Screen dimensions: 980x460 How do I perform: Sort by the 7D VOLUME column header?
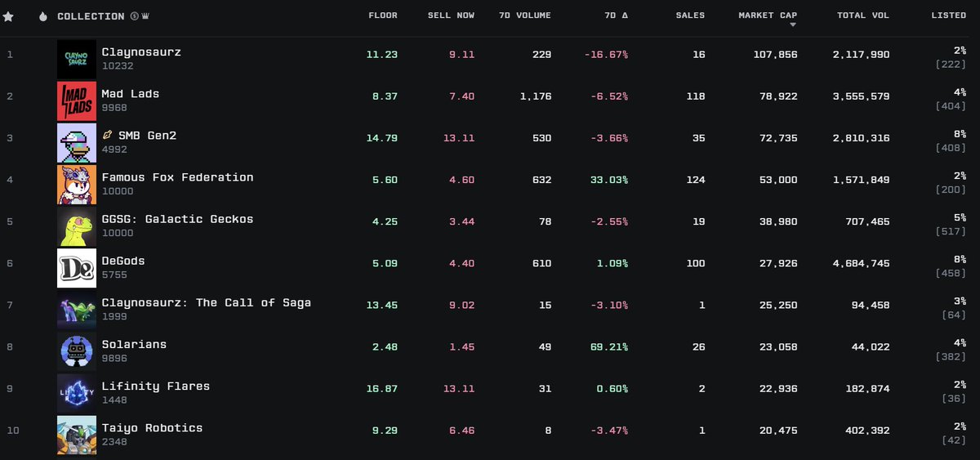pyautogui.click(x=523, y=16)
